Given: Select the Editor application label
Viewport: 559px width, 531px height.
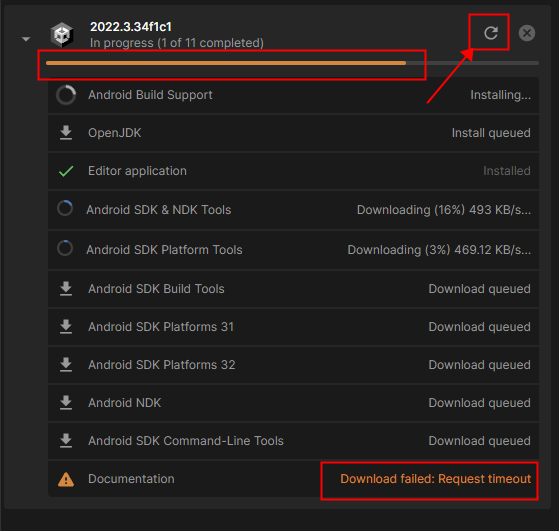Looking at the screenshot, I should (137, 171).
